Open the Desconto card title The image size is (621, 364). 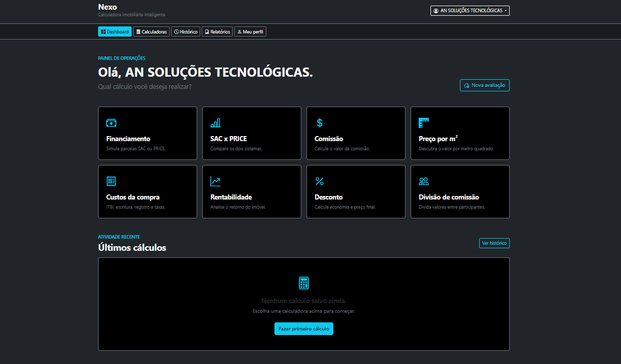[x=329, y=197]
